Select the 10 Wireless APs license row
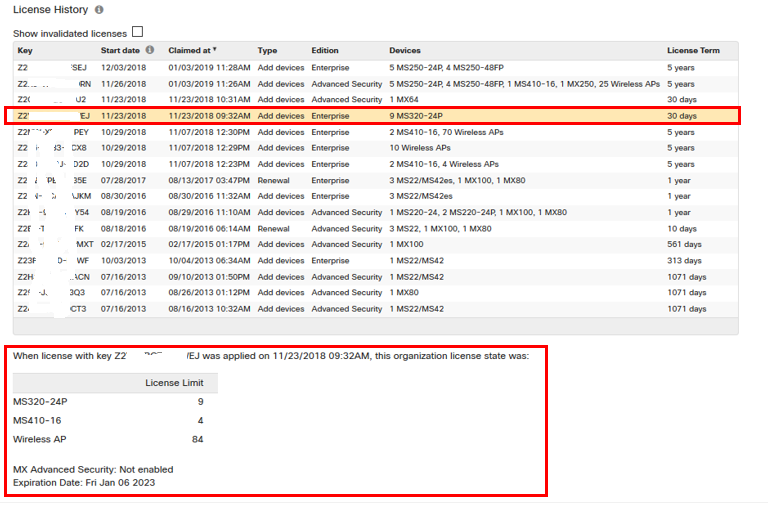 click(x=375, y=148)
